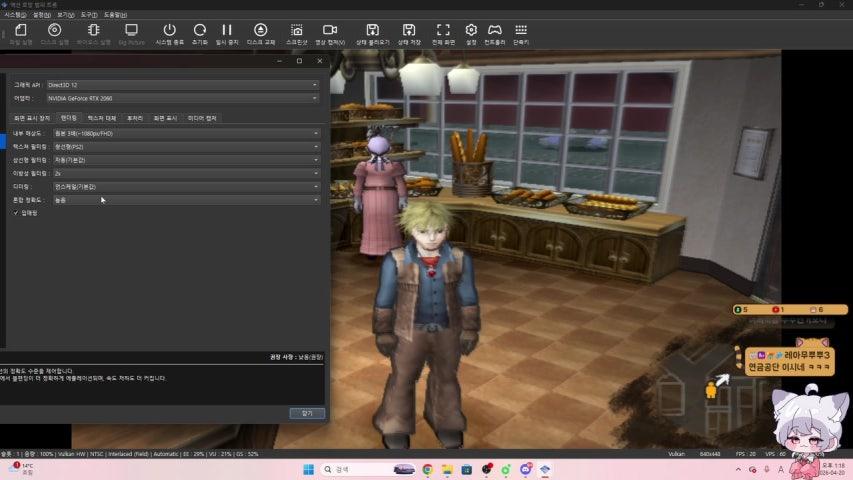Switch to the Post-Processing tab
This screenshot has height=480, width=853.
pos(134,118)
